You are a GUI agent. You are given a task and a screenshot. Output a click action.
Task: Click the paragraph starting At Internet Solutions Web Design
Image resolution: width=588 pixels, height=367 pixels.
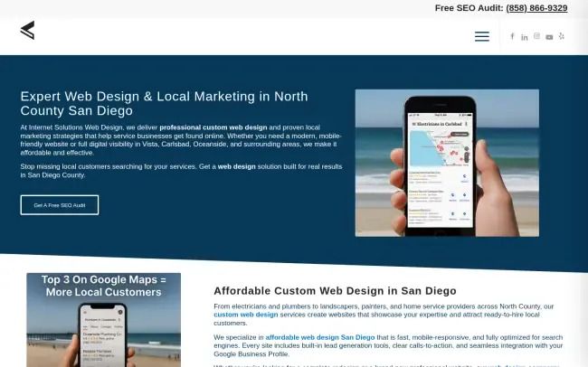point(181,140)
